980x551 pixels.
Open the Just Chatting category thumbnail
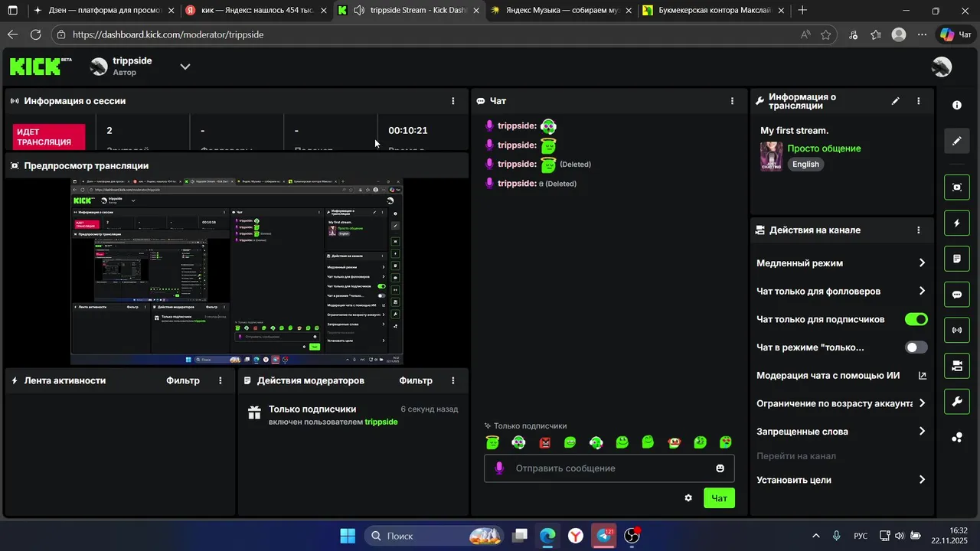coord(771,156)
